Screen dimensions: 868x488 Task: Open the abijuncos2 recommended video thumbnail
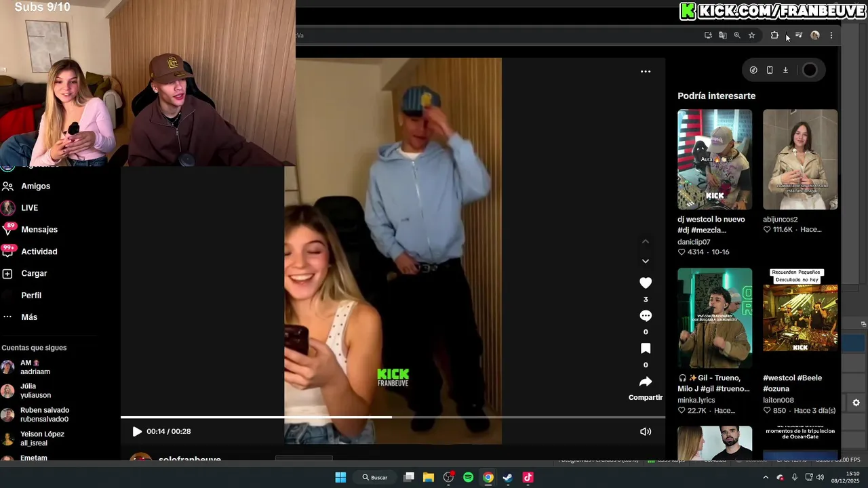[x=800, y=159]
